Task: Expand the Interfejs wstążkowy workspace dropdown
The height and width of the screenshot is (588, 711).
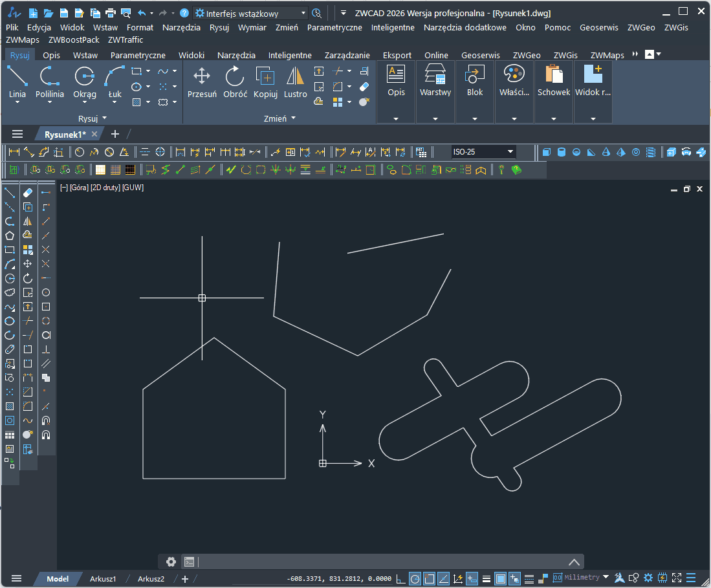Action: click(303, 13)
